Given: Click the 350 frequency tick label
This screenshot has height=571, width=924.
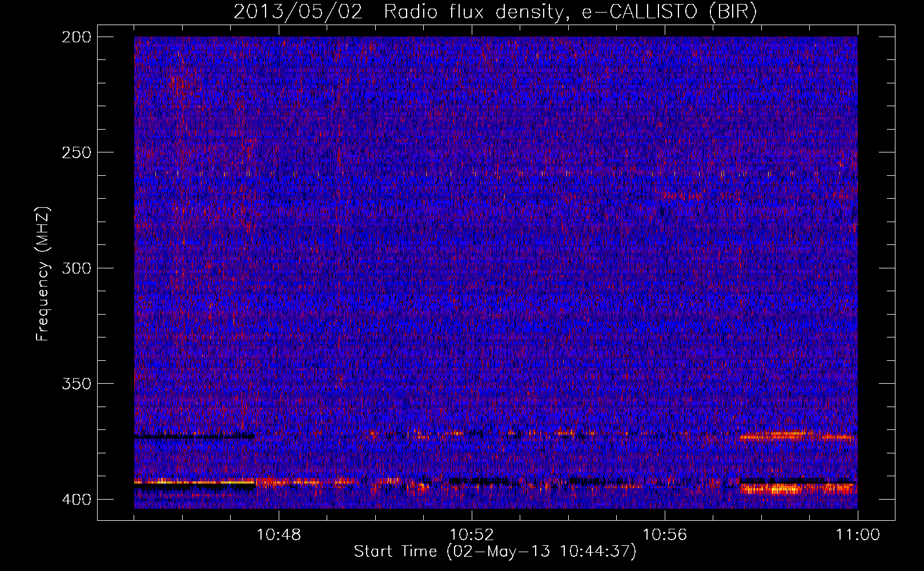Looking at the screenshot, I should (x=77, y=384).
